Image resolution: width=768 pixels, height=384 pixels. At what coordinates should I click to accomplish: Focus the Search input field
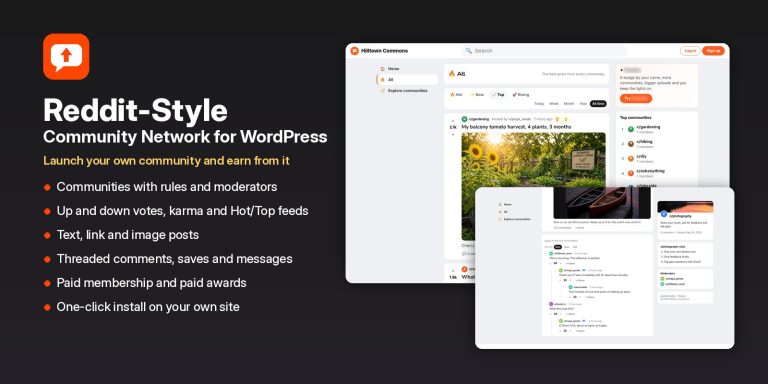click(544, 51)
